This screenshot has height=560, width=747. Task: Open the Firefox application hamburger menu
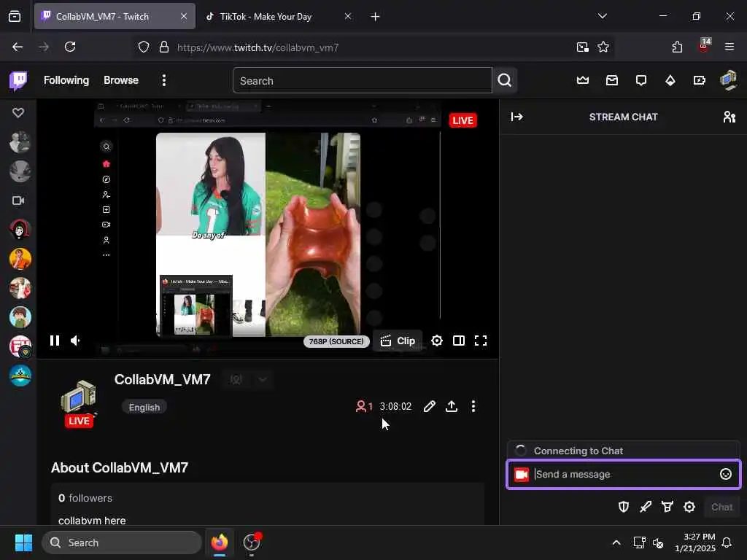[729, 47]
